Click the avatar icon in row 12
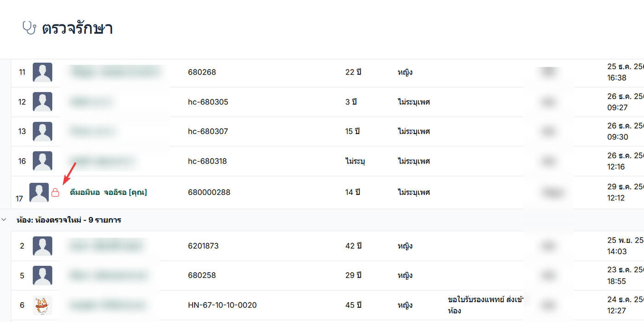This screenshot has height=322, width=644. [42, 102]
